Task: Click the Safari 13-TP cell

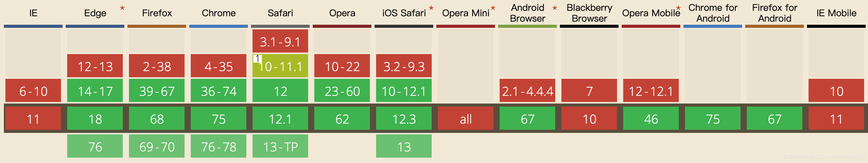Action: pyautogui.click(x=280, y=146)
